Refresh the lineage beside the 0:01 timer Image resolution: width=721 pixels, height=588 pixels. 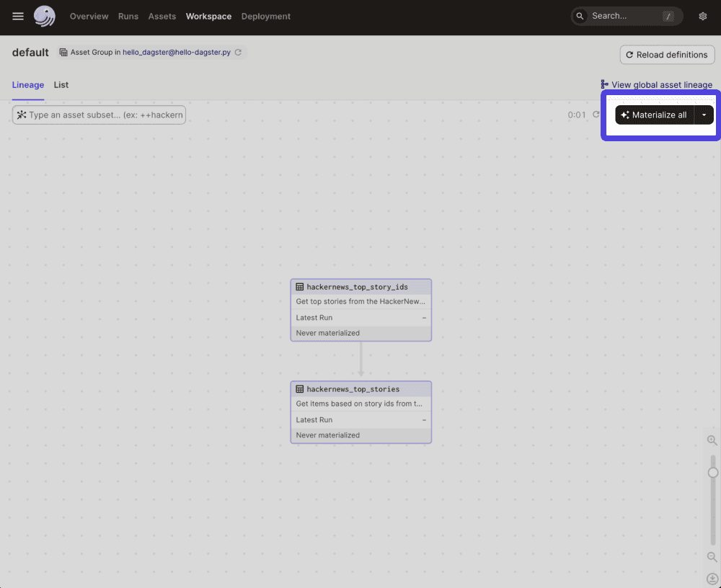tap(597, 114)
